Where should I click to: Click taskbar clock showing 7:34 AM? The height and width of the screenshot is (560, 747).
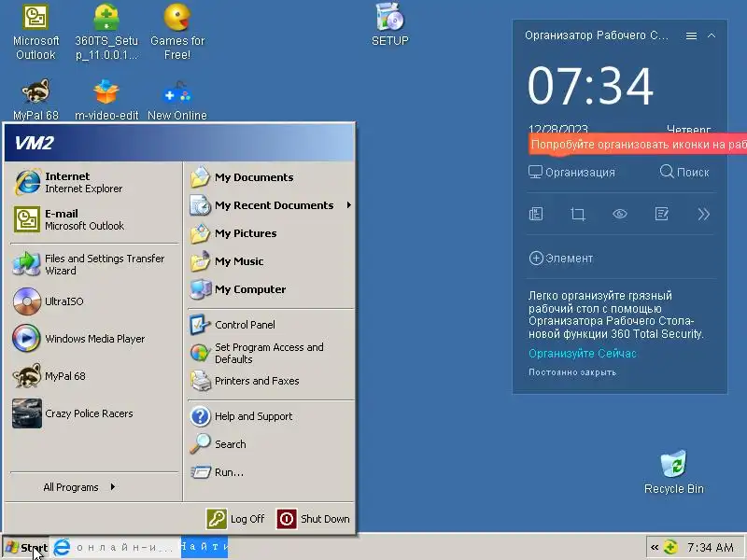(x=711, y=548)
